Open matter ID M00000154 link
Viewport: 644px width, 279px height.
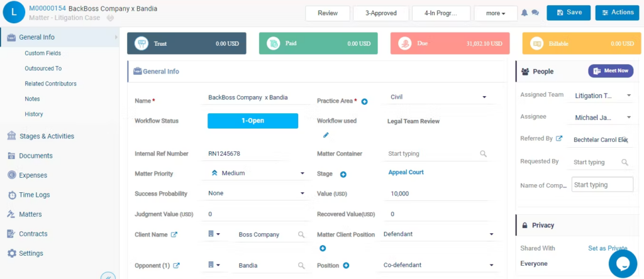pyautogui.click(x=47, y=8)
